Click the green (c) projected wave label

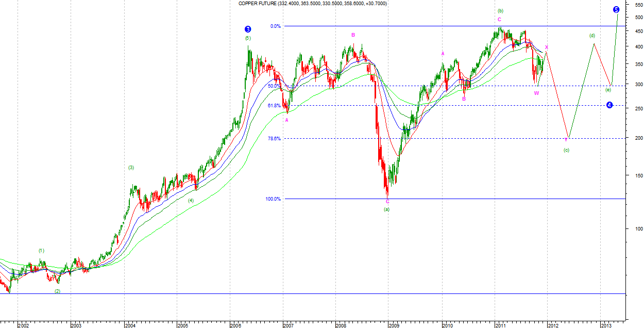coord(566,150)
